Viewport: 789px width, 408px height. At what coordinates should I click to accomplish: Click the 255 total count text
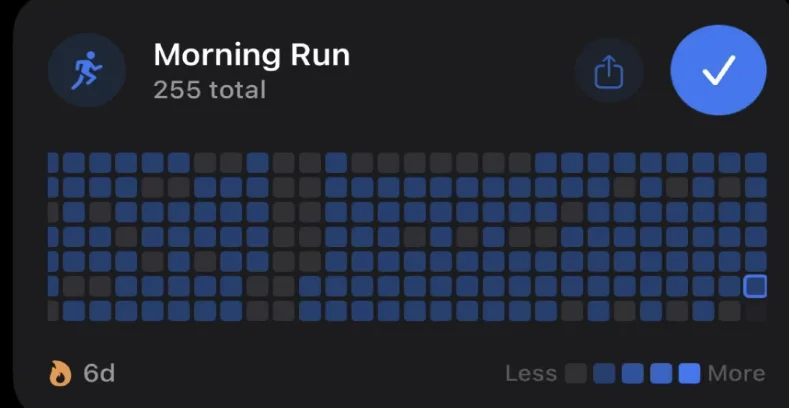209,90
